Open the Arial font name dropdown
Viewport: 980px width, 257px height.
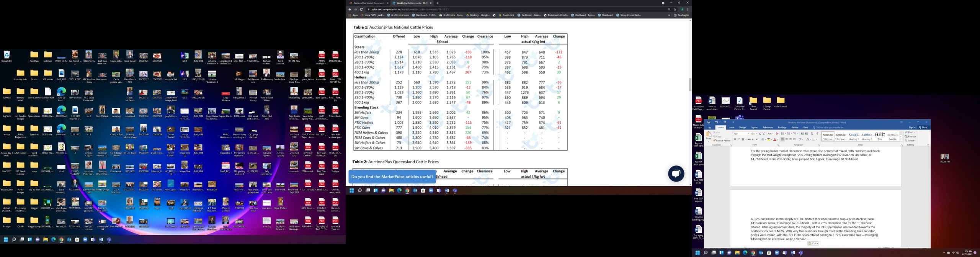tap(749, 134)
